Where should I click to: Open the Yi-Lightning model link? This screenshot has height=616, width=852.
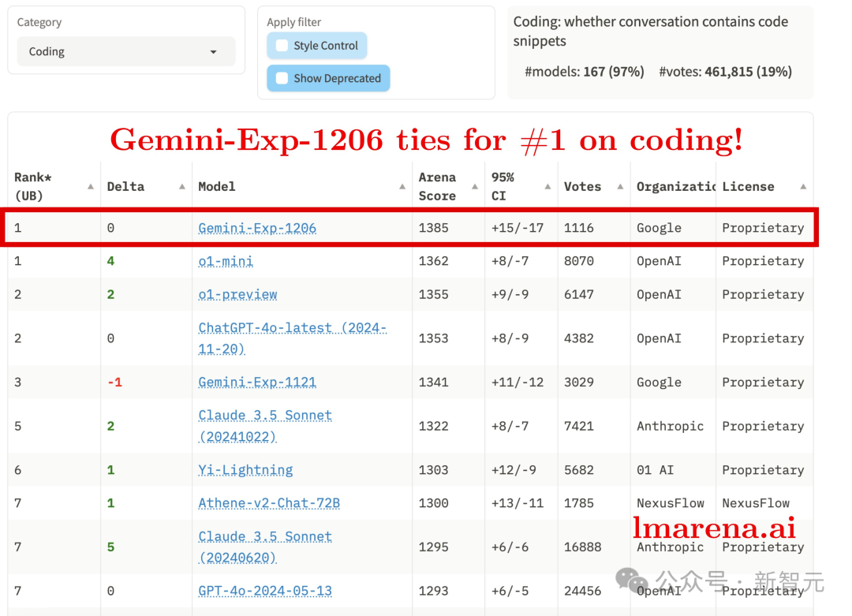[245, 470]
